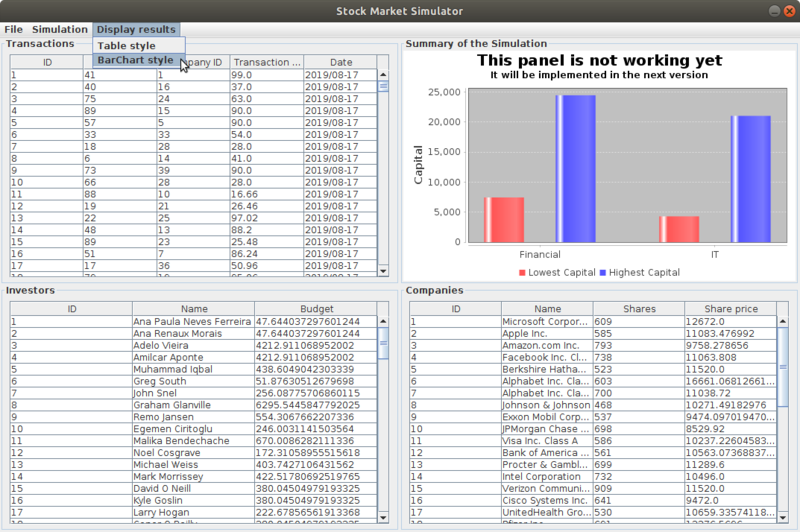The width and height of the screenshot is (800, 532).
Task: Click the Budget column header in Investors
Action: [x=317, y=309]
